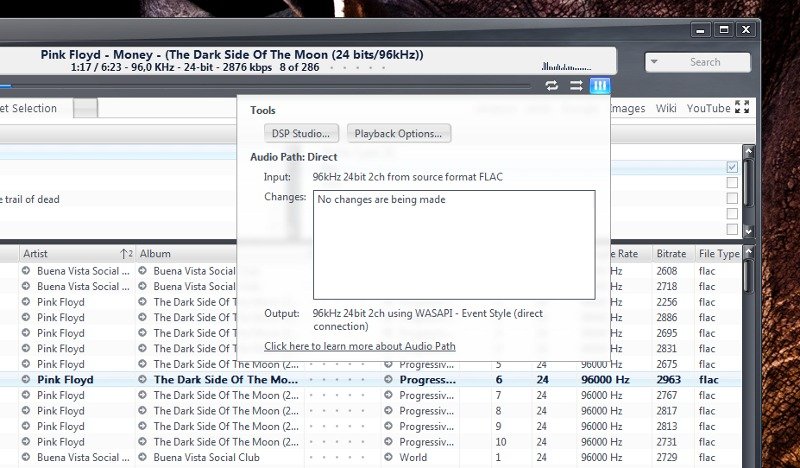The height and width of the screenshot is (468, 800).
Task: Click the 'Pink Floyd - Money' track title
Action: tap(232, 55)
